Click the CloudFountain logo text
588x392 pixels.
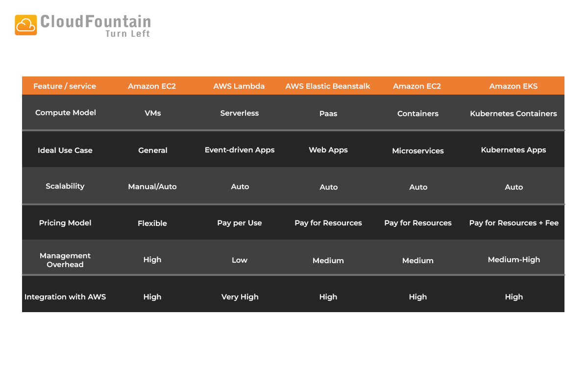96,22
